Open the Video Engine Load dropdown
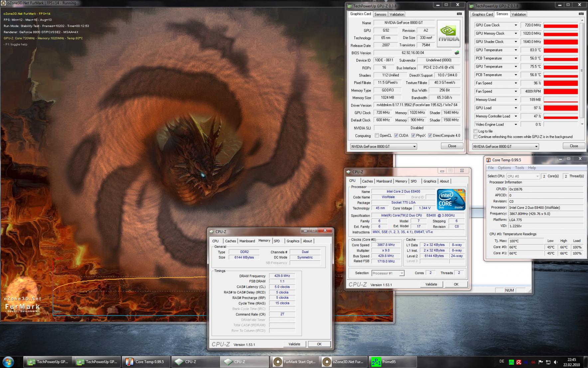The width and height of the screenshot is (588, 368). point(516,125)
